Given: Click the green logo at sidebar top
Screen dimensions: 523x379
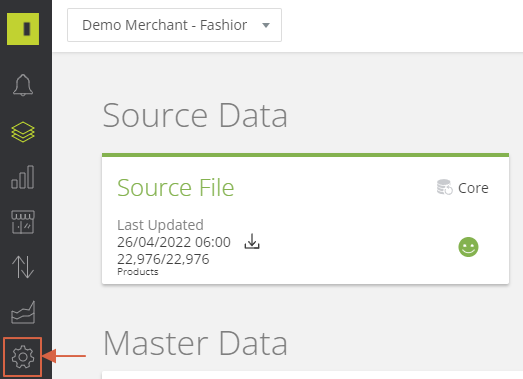Looking at the screenshot, I should point(23,29).
